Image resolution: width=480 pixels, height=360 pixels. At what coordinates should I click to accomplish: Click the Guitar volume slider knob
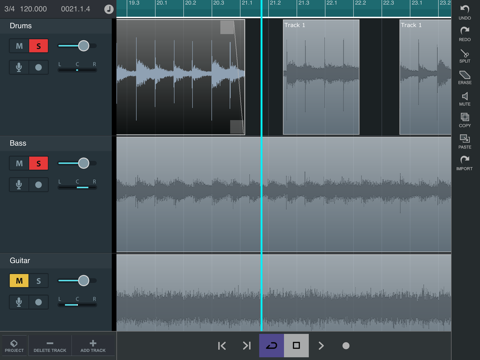point(83,280)
